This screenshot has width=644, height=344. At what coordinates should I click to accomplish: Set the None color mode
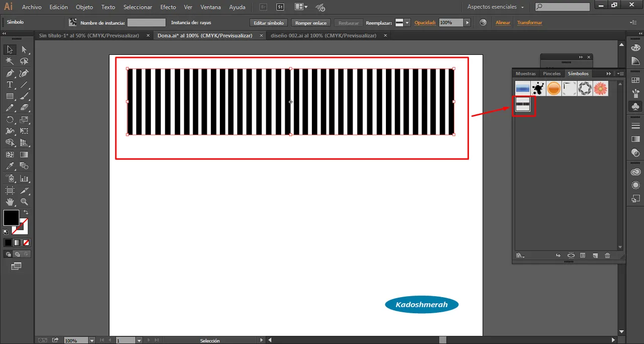pyautogui.click(x=26, y=243)
